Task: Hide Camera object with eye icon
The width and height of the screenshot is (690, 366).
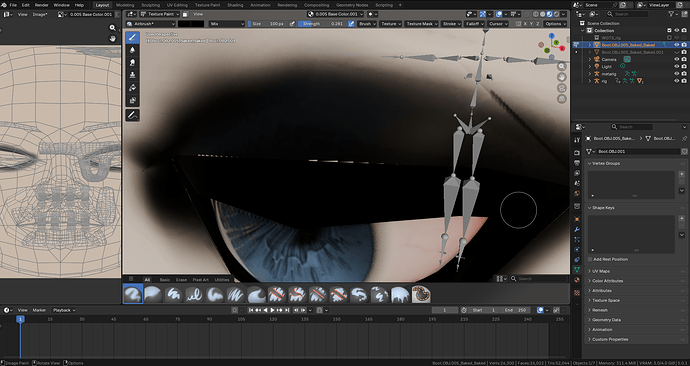Action: click(x=677, y=59)
